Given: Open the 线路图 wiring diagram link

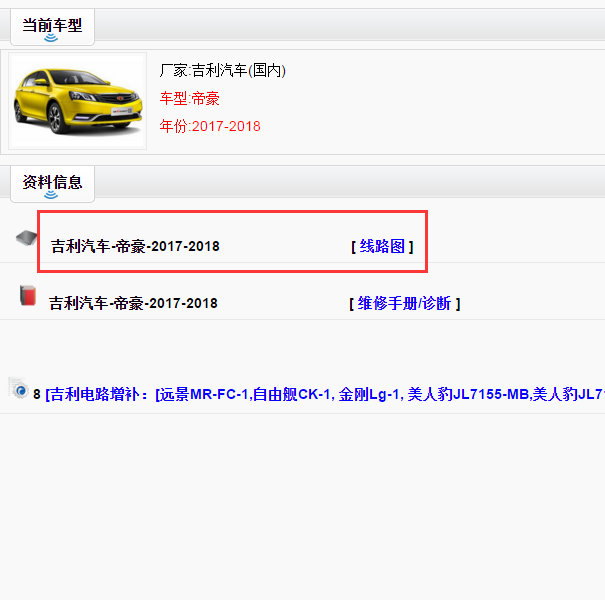Looking at the screenshot, I should click(x=382, y=246).
